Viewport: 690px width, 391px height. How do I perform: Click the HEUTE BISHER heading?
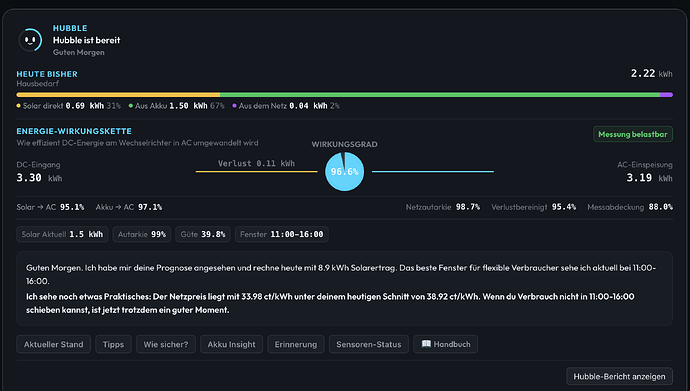(x=47, y=74)
